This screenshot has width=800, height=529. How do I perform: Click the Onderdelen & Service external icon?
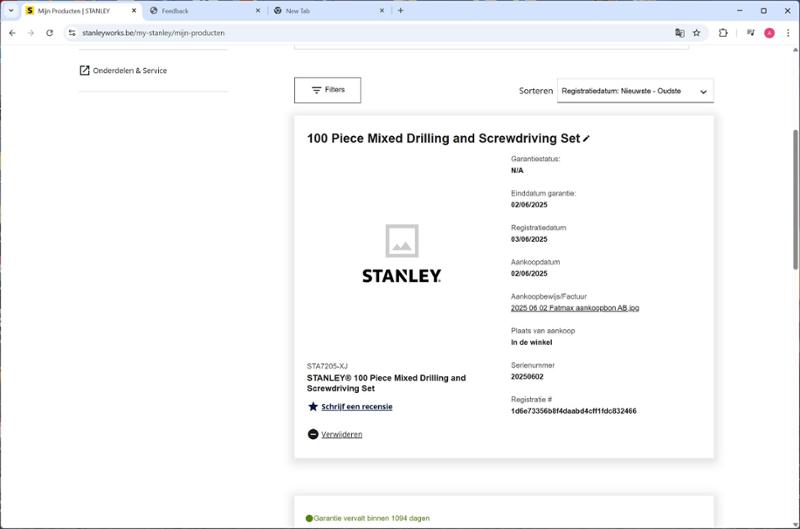[x=85, y=70]
